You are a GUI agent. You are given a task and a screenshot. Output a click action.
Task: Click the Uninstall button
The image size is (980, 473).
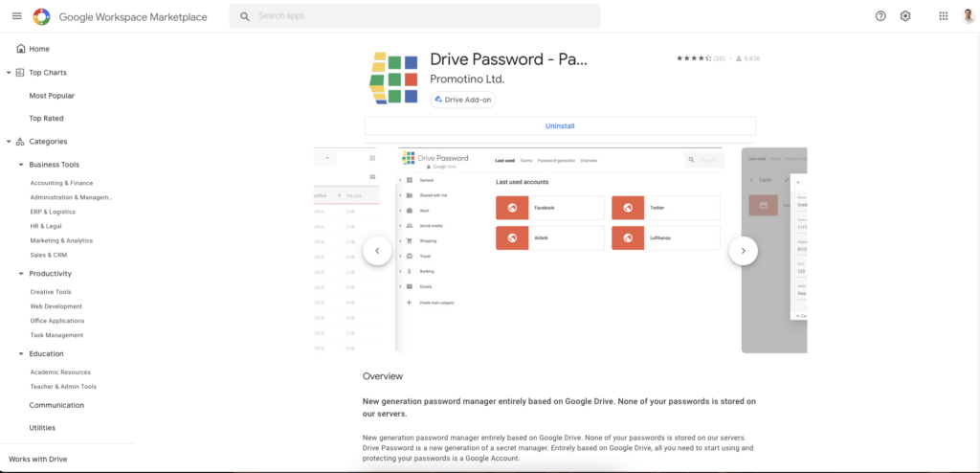(x=560, y=125)
